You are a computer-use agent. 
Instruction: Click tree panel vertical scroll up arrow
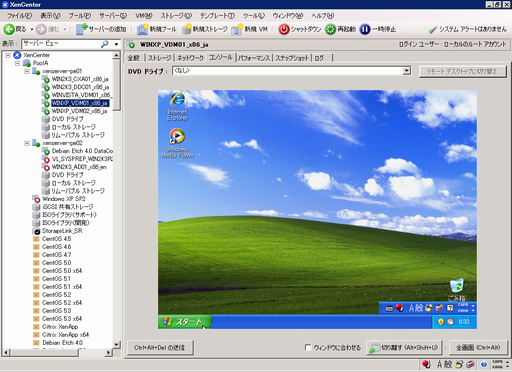[x=116, y=55]
